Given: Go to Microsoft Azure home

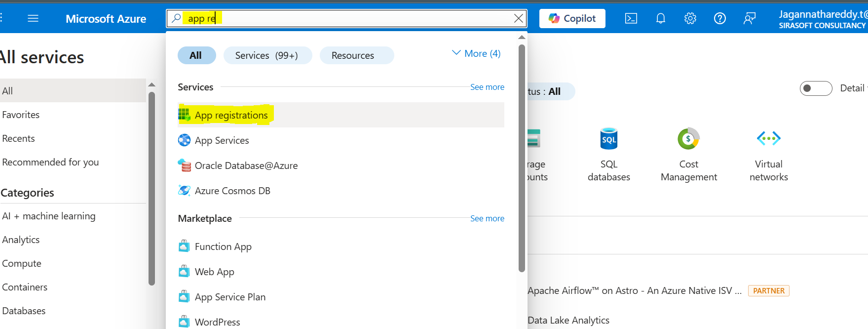Looking at the screenshot, I should [x=106, y=19].
